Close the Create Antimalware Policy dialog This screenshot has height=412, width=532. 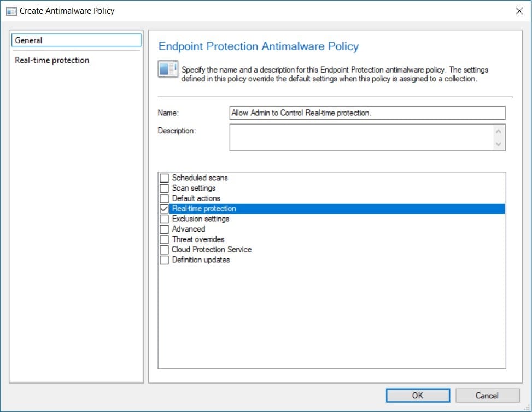point(519,11)
